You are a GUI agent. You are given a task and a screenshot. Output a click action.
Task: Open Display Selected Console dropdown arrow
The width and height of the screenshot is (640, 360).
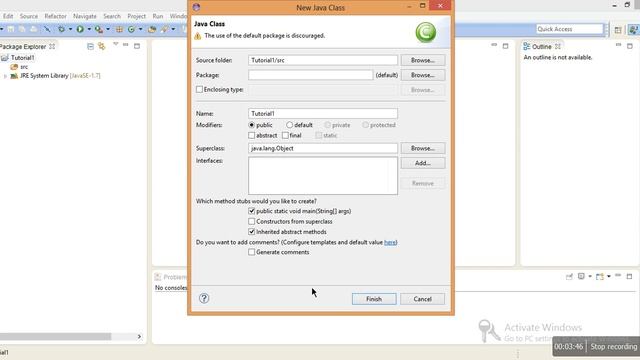coord(590,277)
